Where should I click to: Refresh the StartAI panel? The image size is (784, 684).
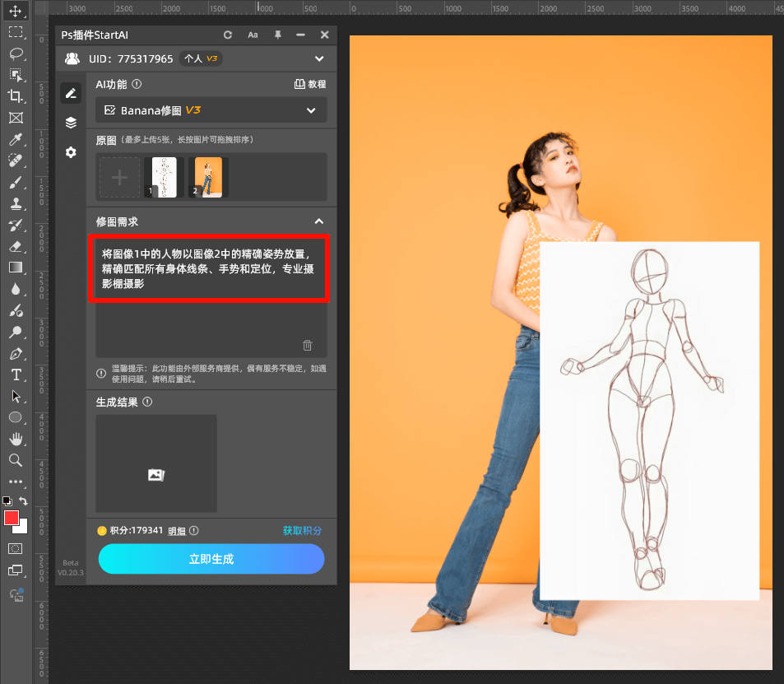coord(228,35)
